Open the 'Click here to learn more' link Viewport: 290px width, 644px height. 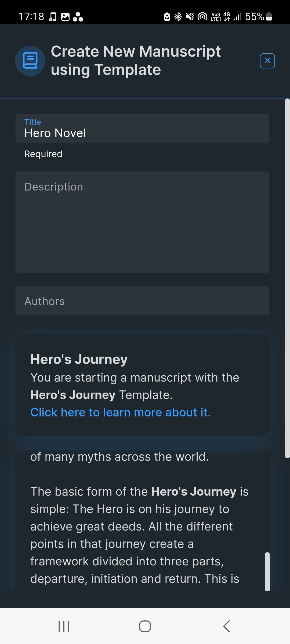click(121, 412)
